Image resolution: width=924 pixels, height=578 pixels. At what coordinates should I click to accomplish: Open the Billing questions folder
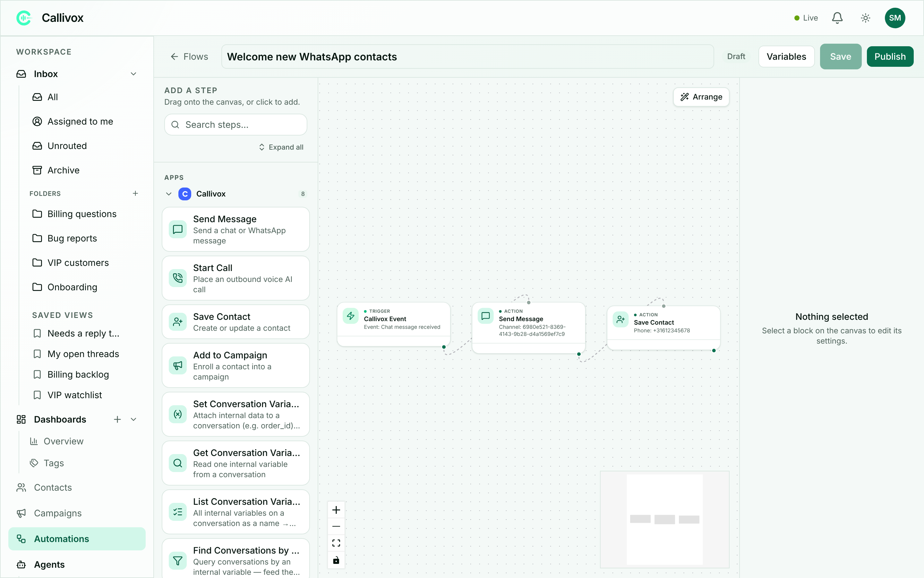pyautogui.click(x=74, y=214)
